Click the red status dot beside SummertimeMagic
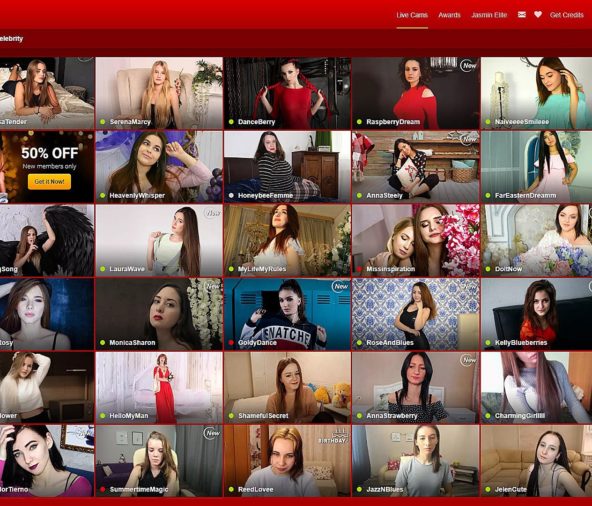Screen dimensions: 592x506 click(103, 489)
